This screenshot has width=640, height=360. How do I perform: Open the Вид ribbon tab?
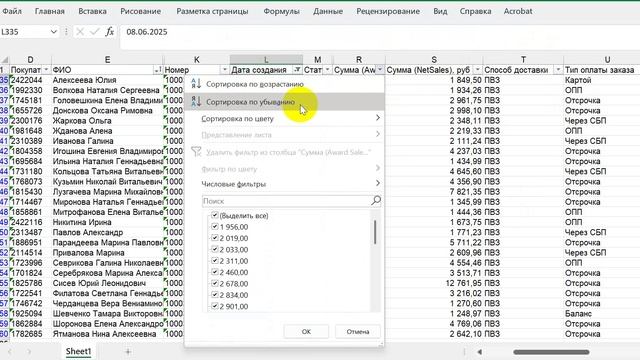(440, 11)
